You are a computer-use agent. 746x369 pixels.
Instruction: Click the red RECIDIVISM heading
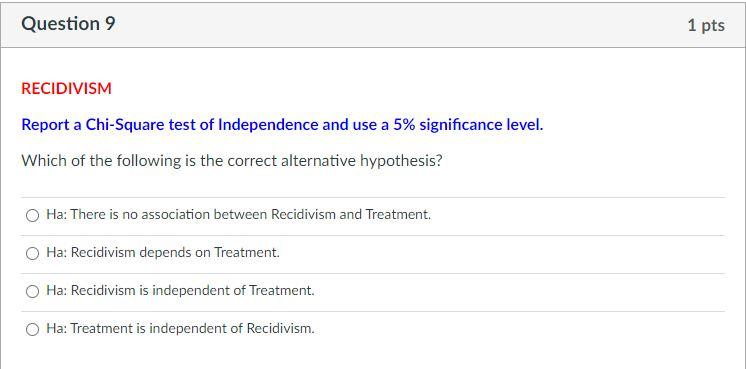(67, 88)
